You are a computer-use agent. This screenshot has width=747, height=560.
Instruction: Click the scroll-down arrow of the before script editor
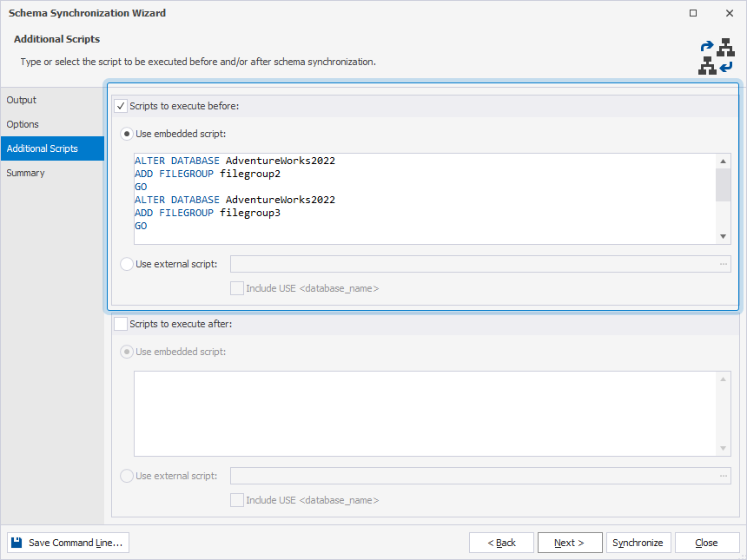point(723,235)
